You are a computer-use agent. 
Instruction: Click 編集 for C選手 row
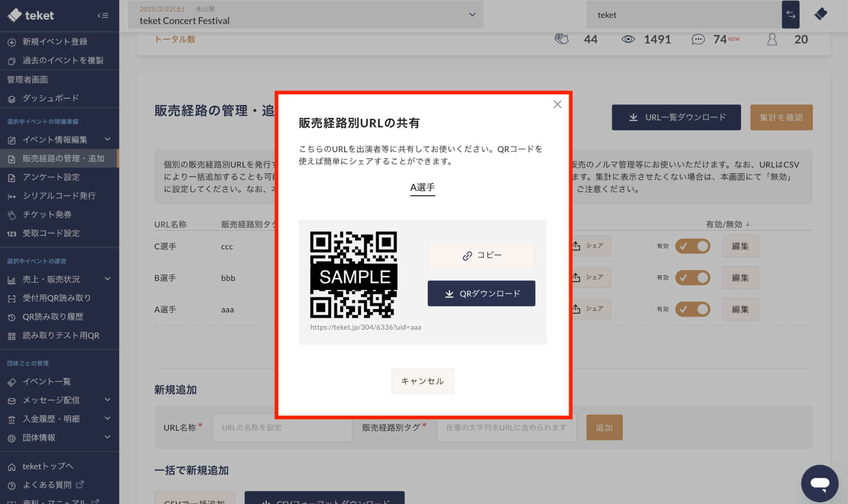(740, 246)
